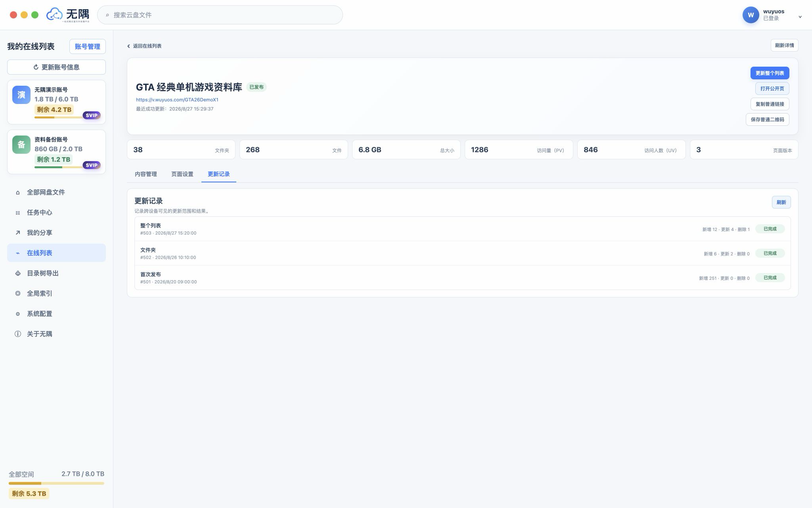Open the 文件夹 update record #502
Viewport: 812px width, 508px height.
point(462,253)
